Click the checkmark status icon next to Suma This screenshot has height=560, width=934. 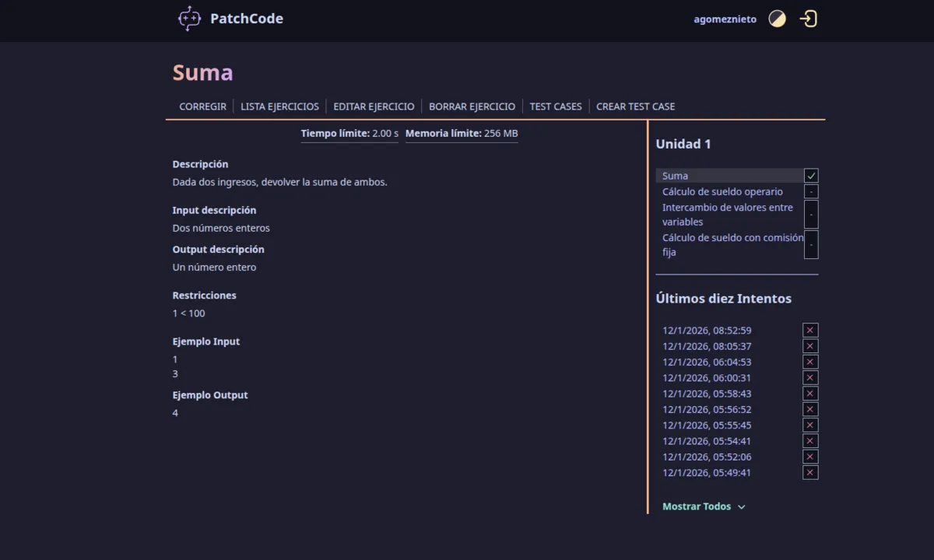point(811,176)
